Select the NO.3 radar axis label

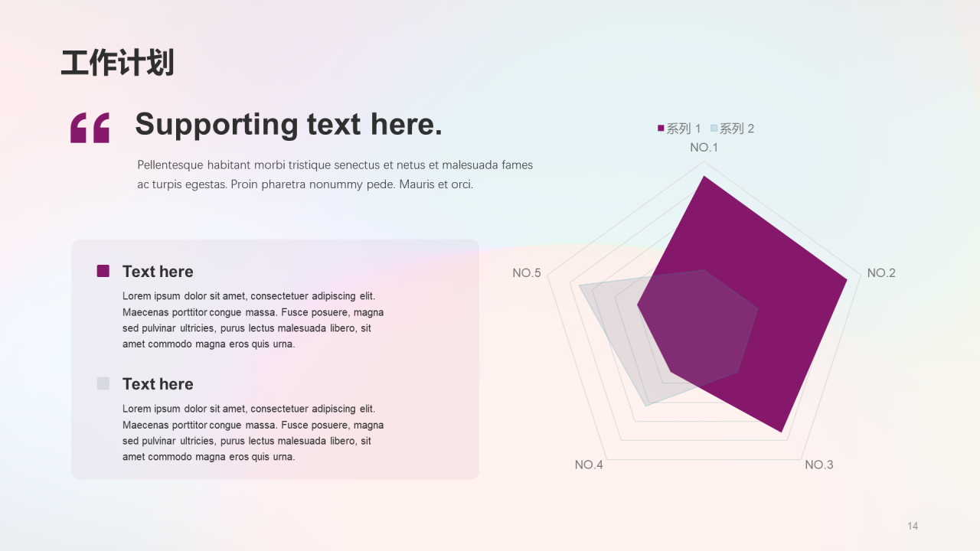pyautogui.click(x=819, y=465)
